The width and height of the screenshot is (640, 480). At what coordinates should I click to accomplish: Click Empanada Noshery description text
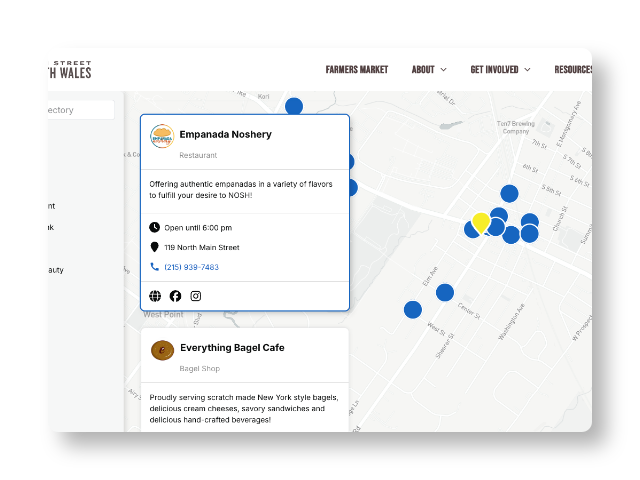(x=241, y=190)
